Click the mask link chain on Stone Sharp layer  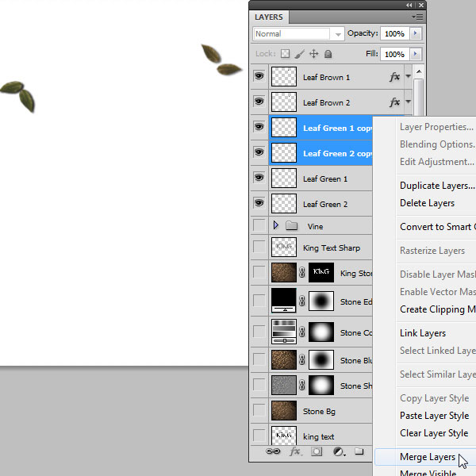point(301,386)
